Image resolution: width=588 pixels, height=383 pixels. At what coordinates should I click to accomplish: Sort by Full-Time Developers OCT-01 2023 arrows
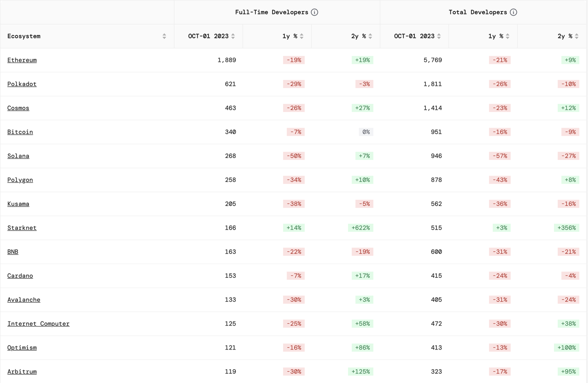[233, 36]
